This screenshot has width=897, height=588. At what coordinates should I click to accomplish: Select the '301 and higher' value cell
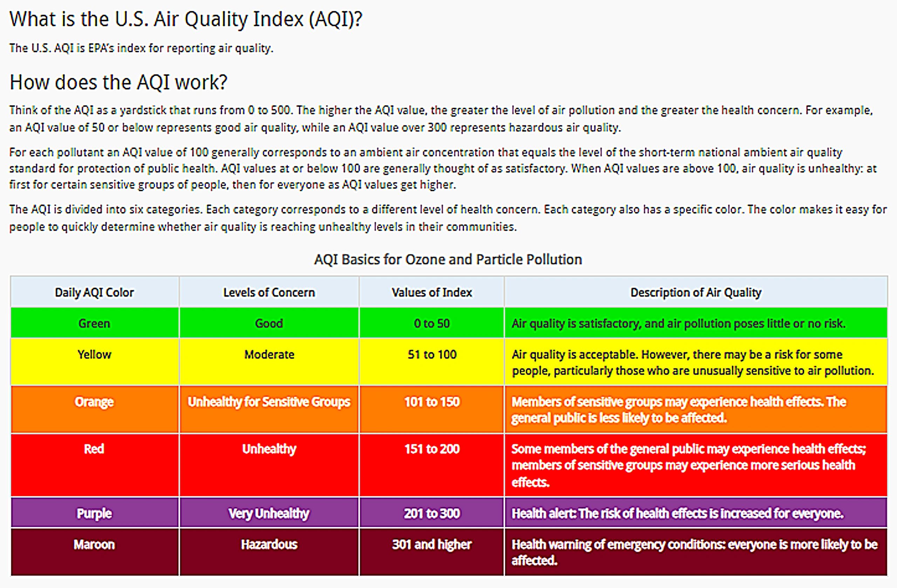432,545
